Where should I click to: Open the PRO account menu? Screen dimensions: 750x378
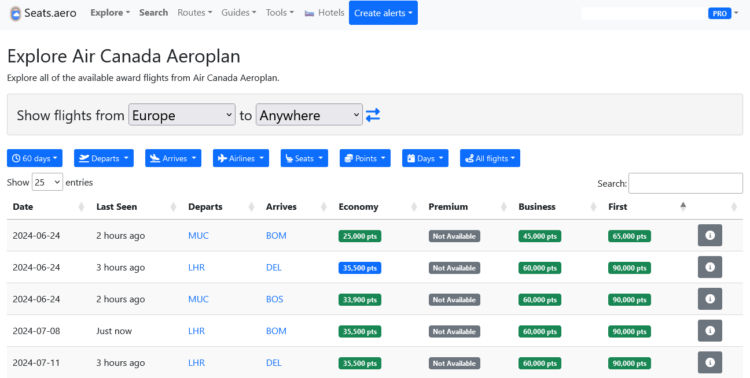(723, 13)
